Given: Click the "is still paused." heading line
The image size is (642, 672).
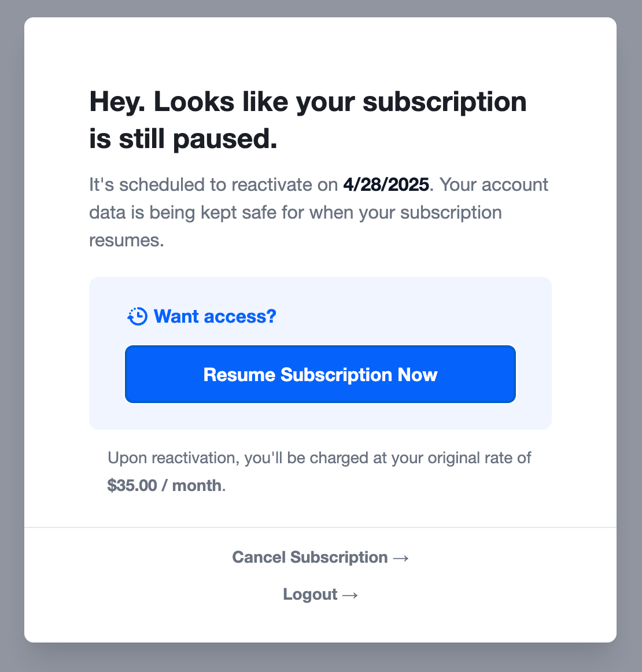Looking at the screenshot, I should (183, 139).
